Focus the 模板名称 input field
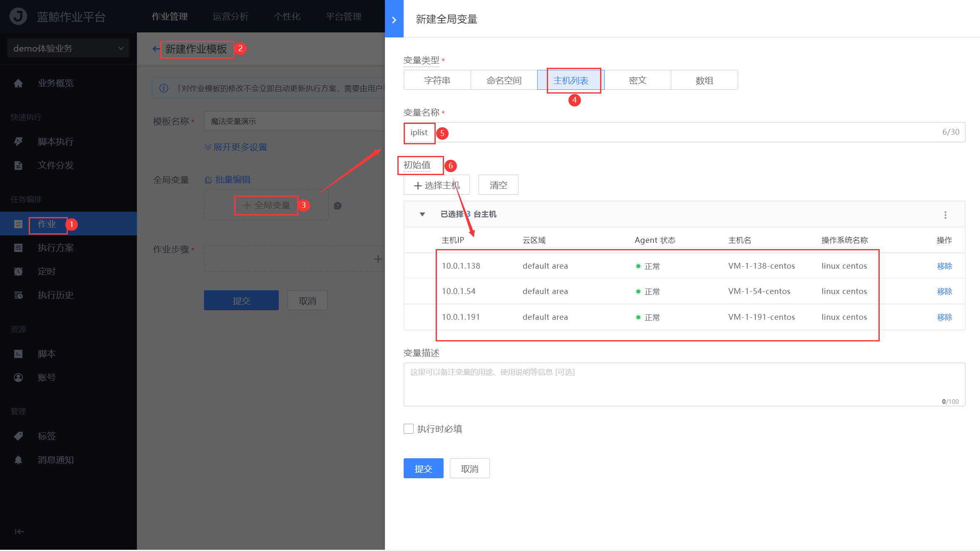The width and height of the screenshot is (980, 551). (295, 121)
